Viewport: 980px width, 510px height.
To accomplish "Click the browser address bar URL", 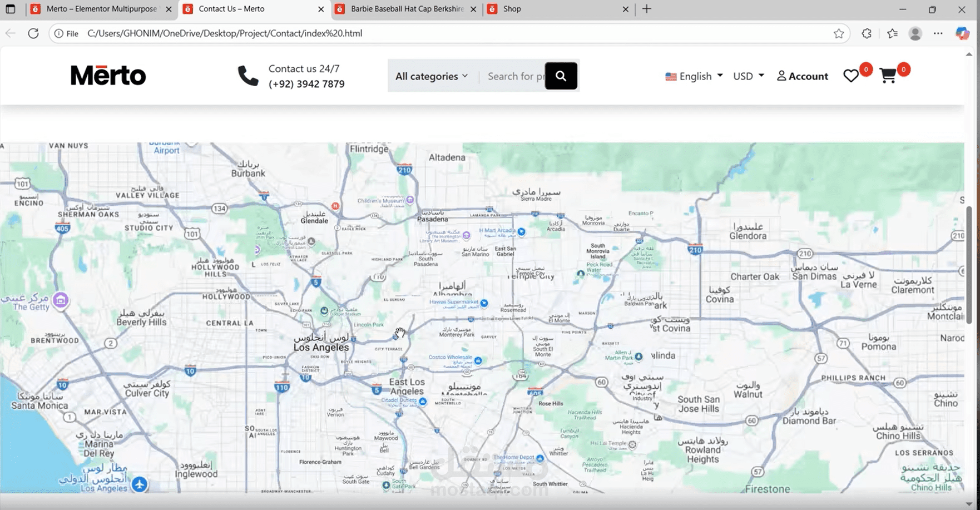I will click(x=225, y=33).
